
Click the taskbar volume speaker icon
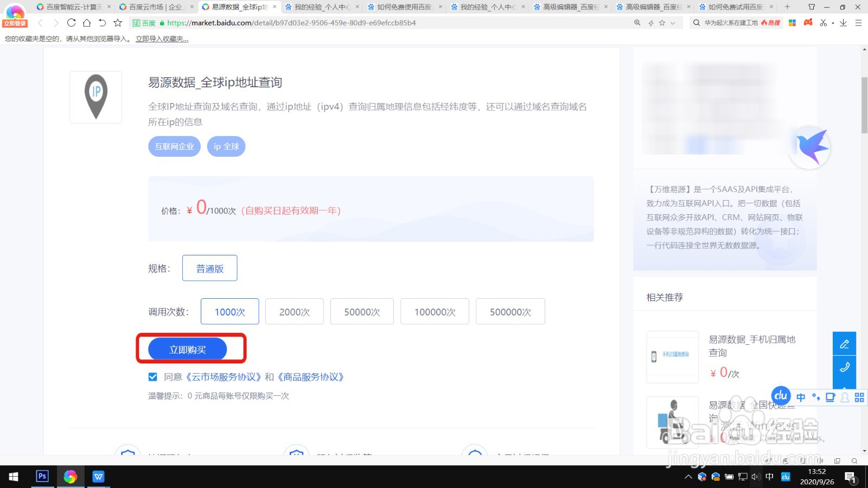tap(756, 477)
